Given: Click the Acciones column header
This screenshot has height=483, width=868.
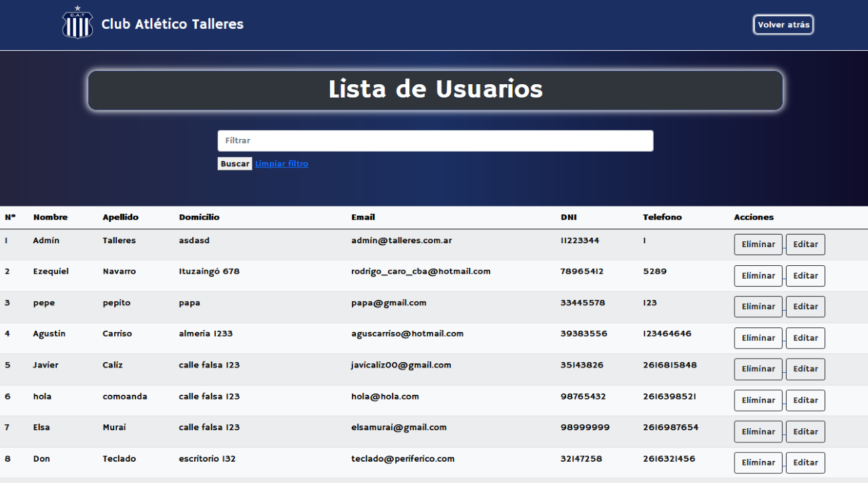Looking at the screenshot, I should point(754,217).
